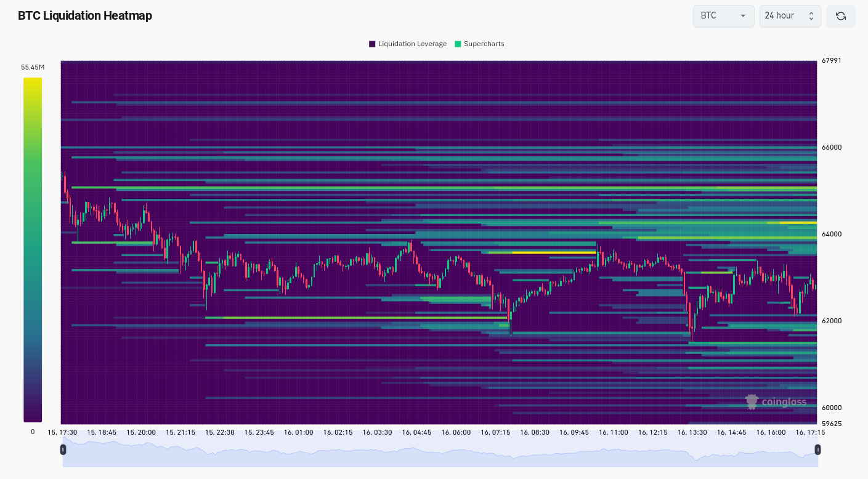Click the color scale gradient bar
Viewport: 868px width, 479px height.
[x=33, y=249]
